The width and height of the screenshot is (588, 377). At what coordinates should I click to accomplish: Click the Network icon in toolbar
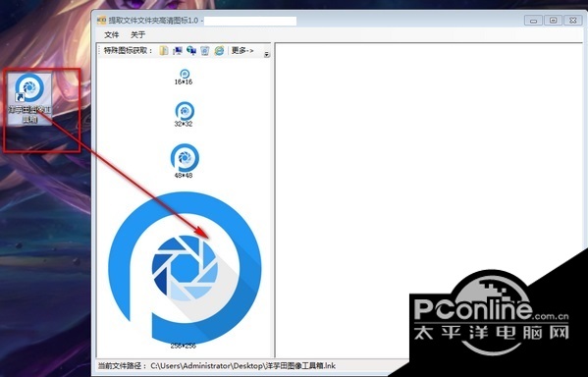coord(191,50)
